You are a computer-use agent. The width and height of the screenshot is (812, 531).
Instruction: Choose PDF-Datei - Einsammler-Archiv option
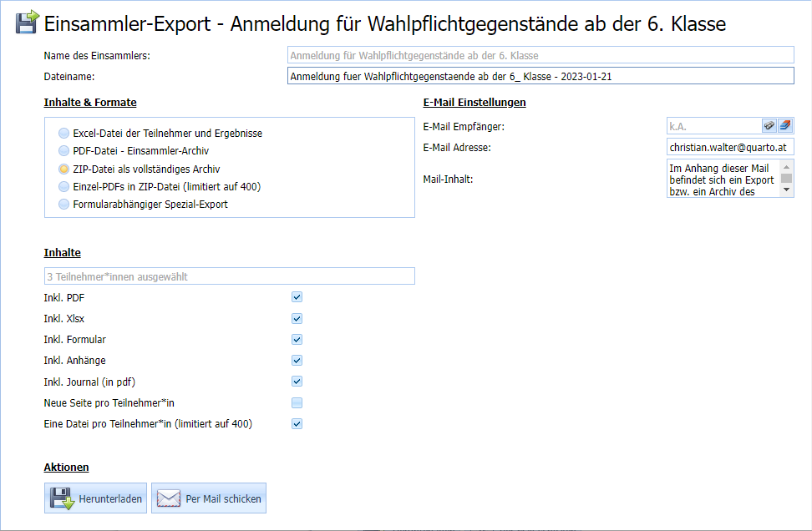(x=64, y=151)
